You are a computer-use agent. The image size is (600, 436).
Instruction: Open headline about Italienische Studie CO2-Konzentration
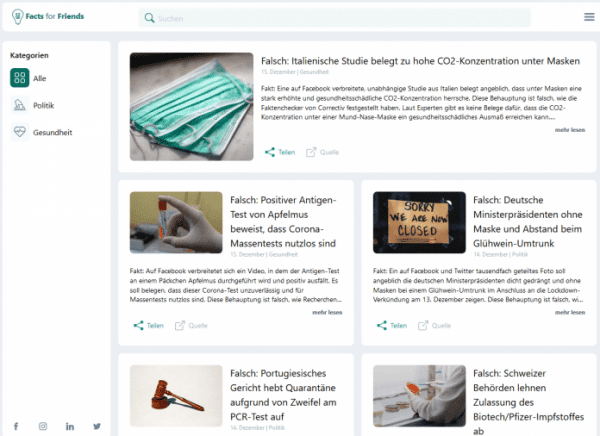coord(420,61)
